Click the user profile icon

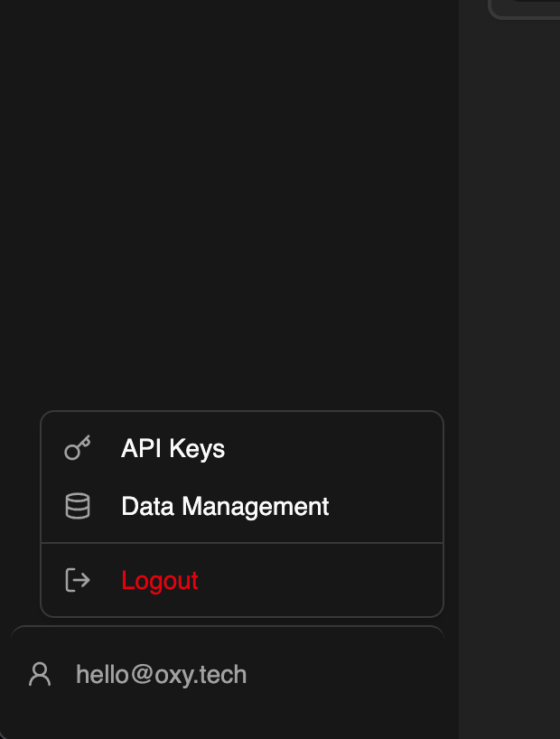click(40, 674)
